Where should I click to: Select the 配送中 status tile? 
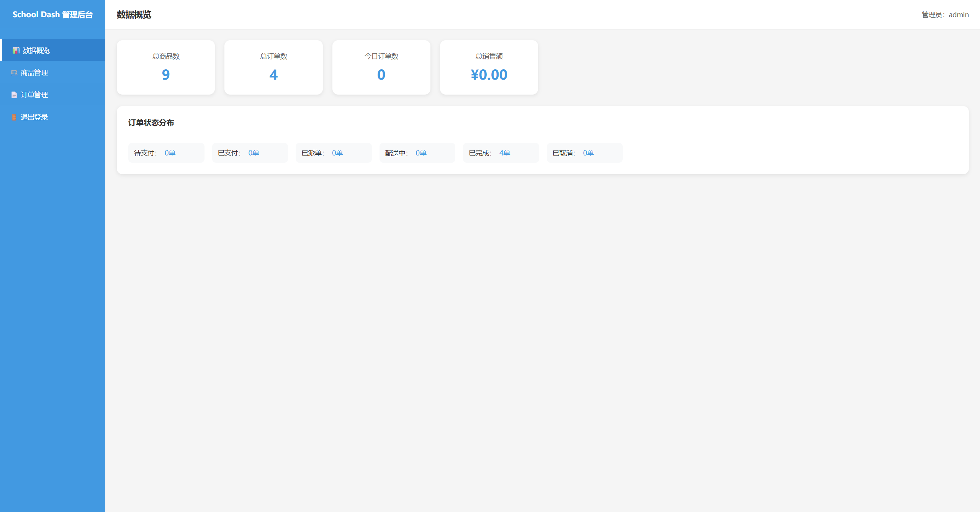[417, 153]
